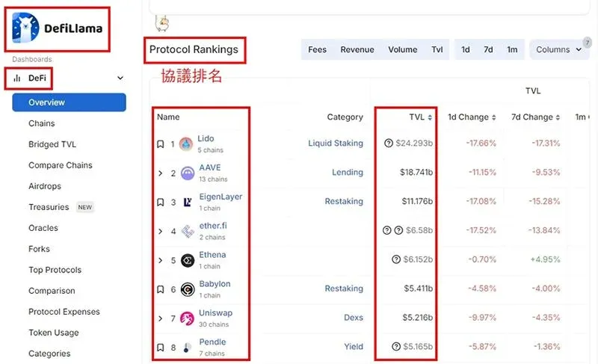Open Protocol Expenses in the sidebar
Viewport: 598px width, 364px height.
point(64,312)
